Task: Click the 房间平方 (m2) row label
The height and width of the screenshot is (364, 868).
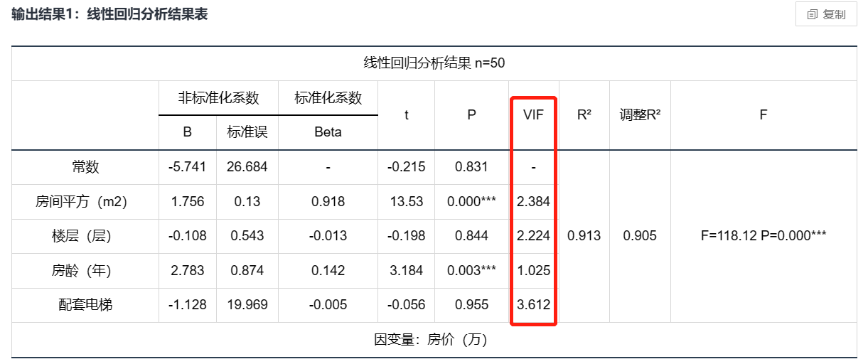Action: point(81,201)
